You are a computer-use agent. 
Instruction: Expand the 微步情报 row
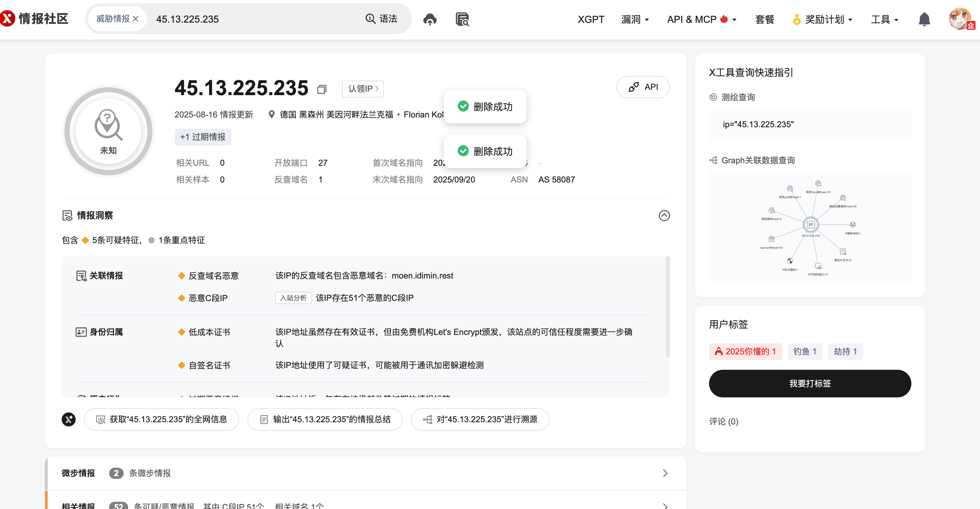(x=665, y=473)
